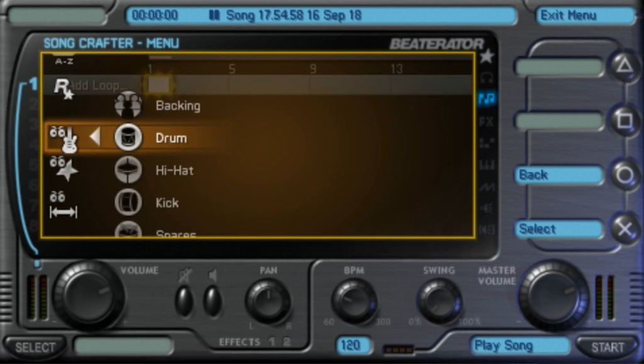644x364 pixels.
Task: Select the highlighted music notes icon
Action: 487,99
